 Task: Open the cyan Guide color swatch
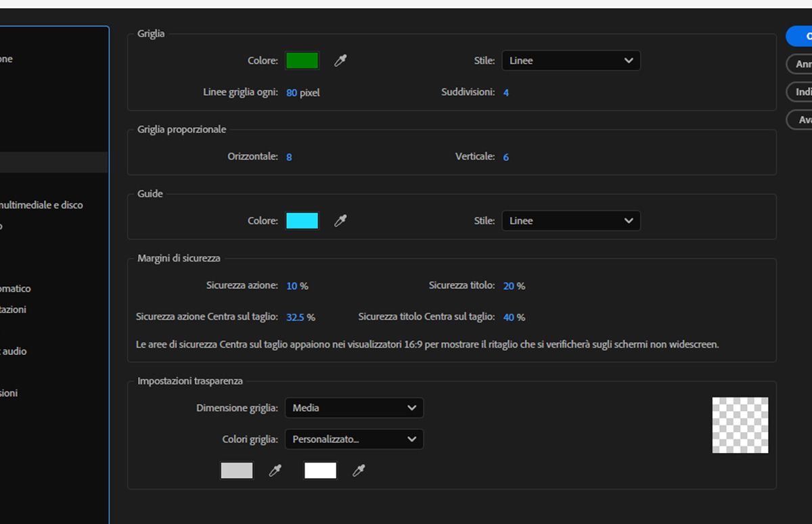[302, 220]
